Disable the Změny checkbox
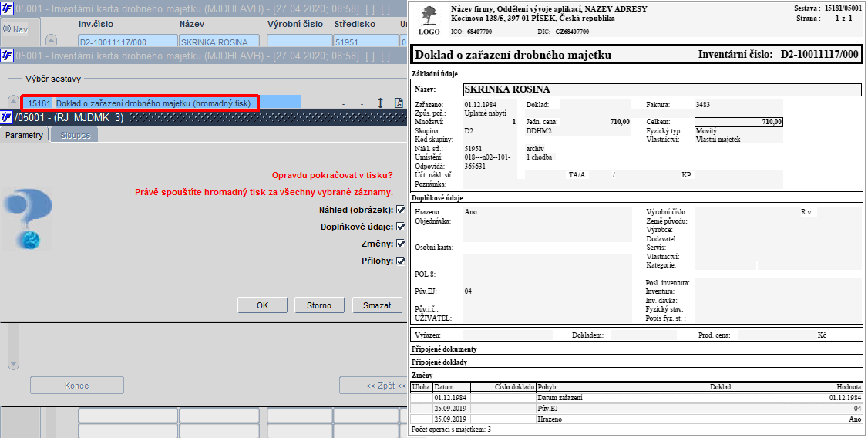Image resolution: width=868 pixels, height=438 pixels. (x=401, y=244)
